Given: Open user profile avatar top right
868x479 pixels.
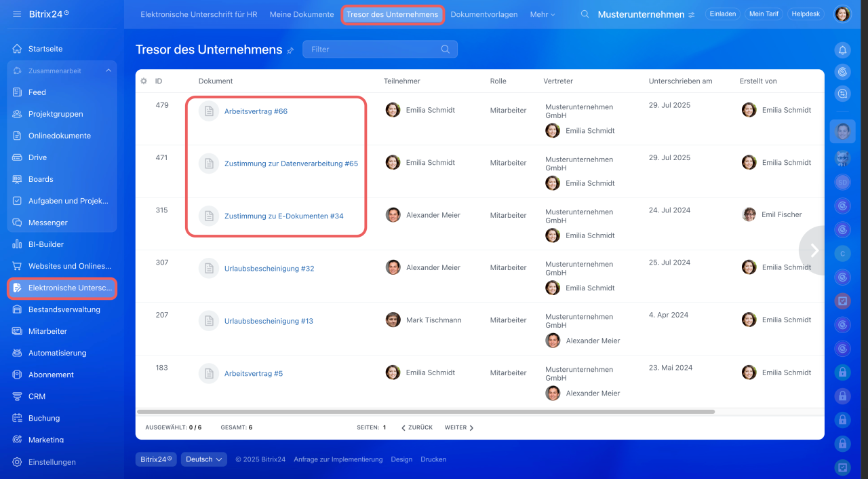Looking at the screenshot, I should point(842,14).
